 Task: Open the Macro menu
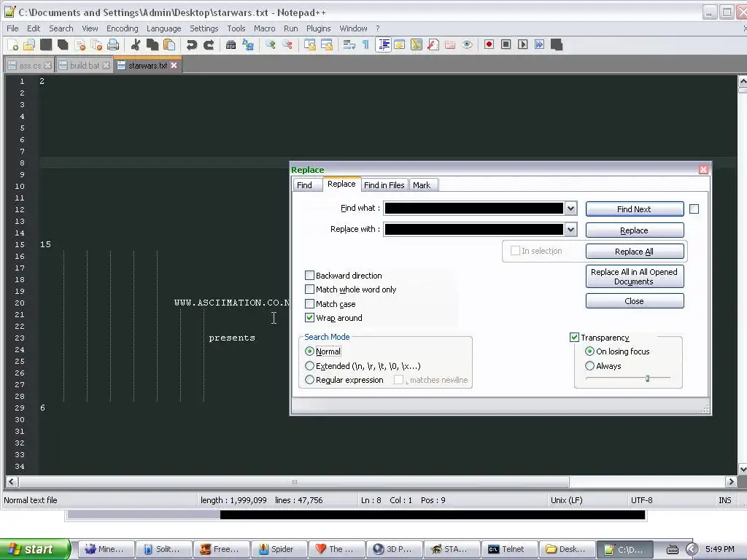point(264,28)
